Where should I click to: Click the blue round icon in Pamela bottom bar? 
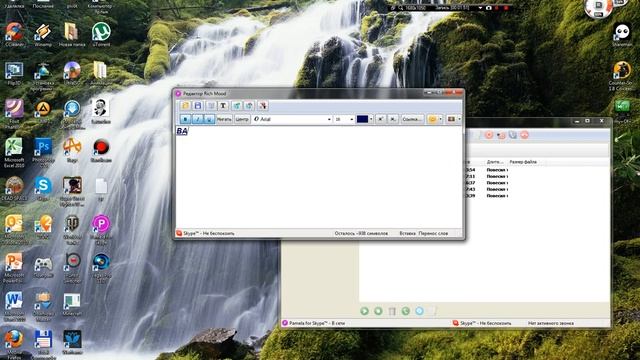[x=419, y=311]
